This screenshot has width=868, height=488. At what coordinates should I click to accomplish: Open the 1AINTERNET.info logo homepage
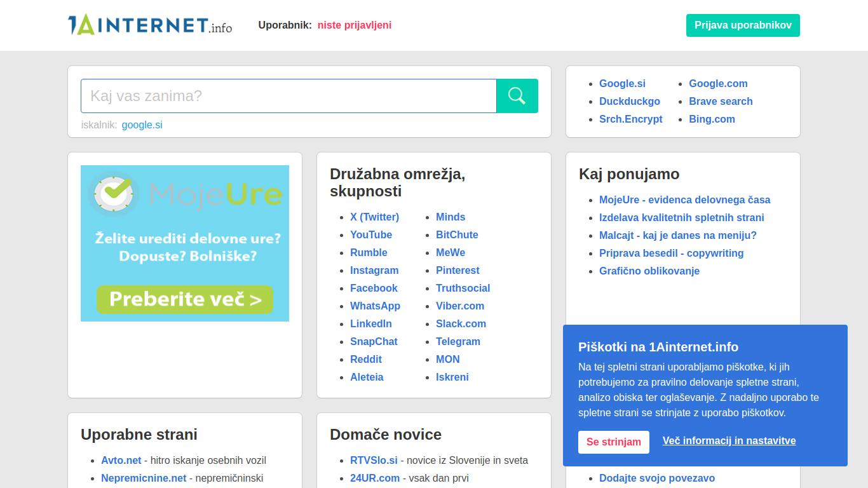tap(150, 25)
